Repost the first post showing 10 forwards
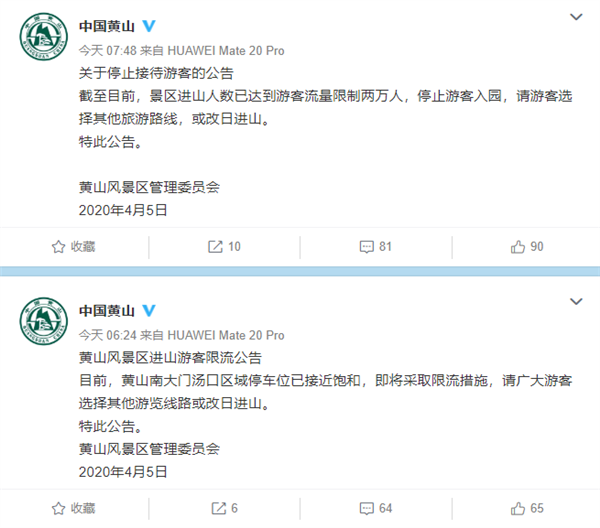 tap(214, 246)
